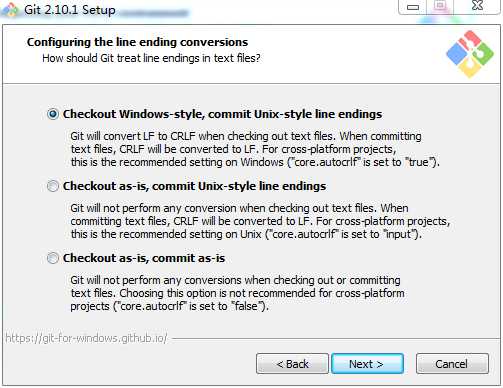Select the 'Checkout Windows-style' radio button
503x388 pixels.
click(x=53, y=114)
